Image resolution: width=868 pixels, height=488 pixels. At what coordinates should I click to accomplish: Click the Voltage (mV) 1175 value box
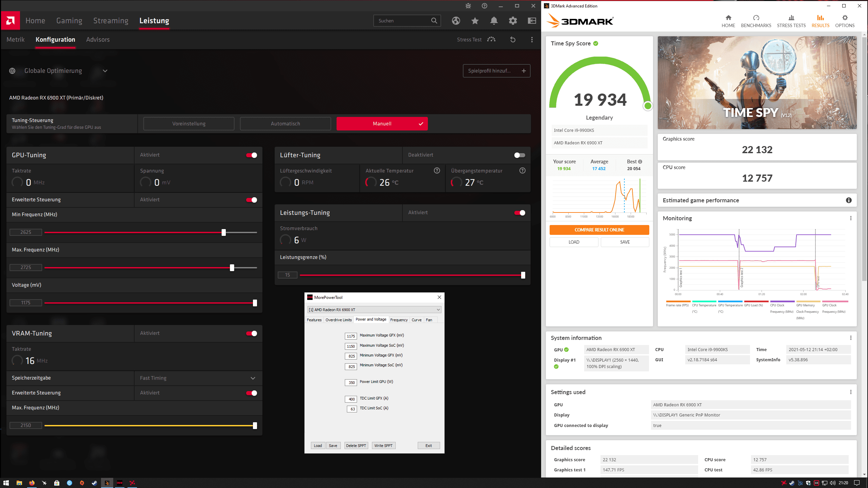tap(26, 303)
